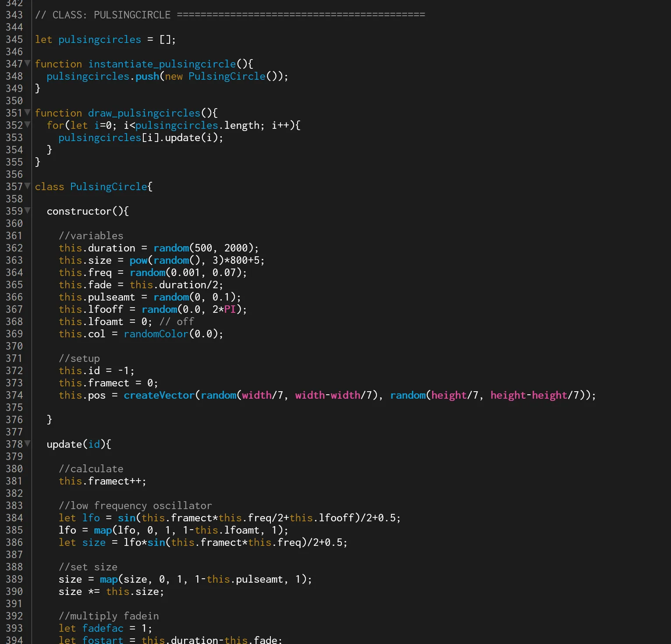Image resolution: width=671 pixels, height=644 pixels.
Task: Select the fadefac declaration on line 393
Action: [103, 628]
